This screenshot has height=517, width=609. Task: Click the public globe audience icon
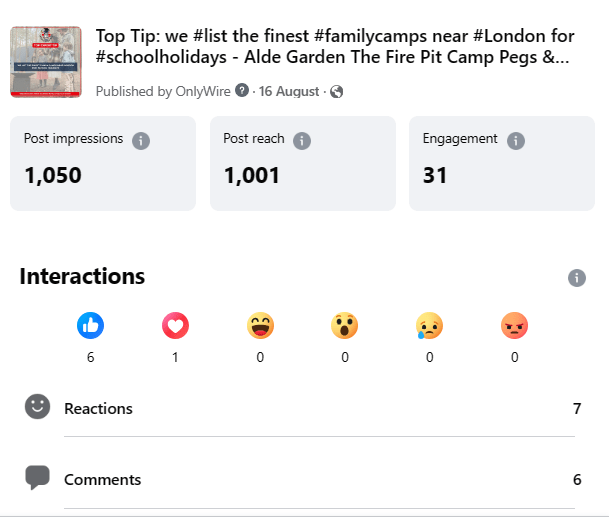[x=336, y=92]
